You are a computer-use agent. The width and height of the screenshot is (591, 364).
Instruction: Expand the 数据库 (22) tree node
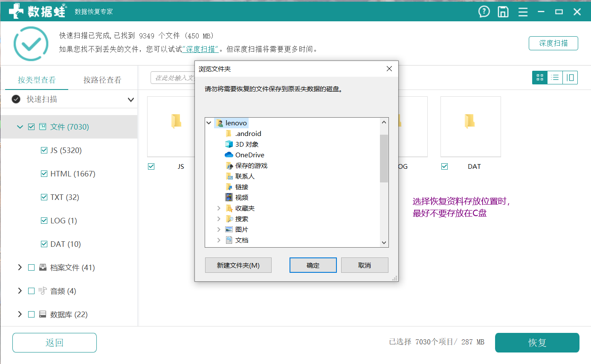click(x=20, y=315)
